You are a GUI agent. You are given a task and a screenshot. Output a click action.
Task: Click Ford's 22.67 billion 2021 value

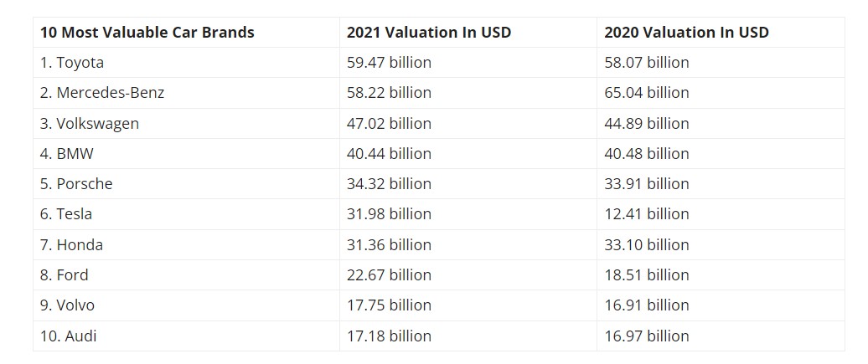pyautogui.click(x=389, y=275)
